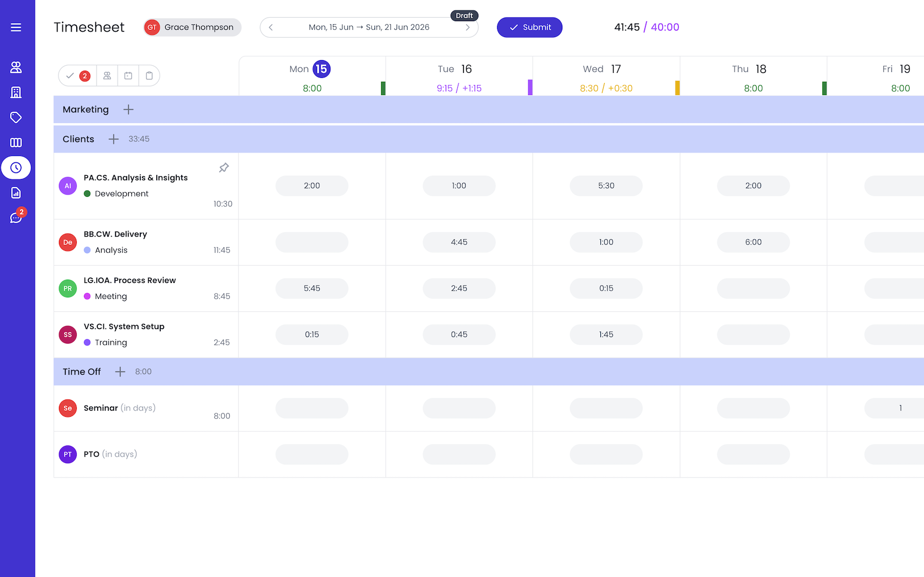Open the Timesheet clock icon in the sidebar
Viewport: 924px width, 577px height.
click(x=16, y=167)
